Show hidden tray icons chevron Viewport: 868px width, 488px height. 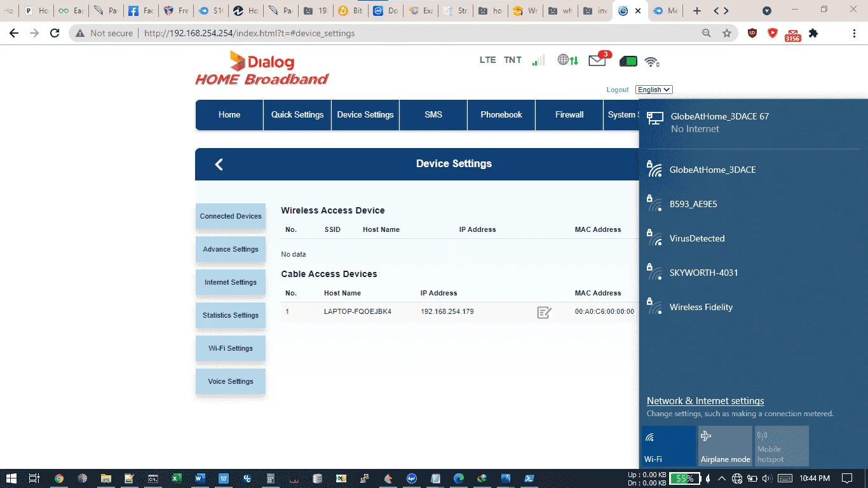(722, 478)
